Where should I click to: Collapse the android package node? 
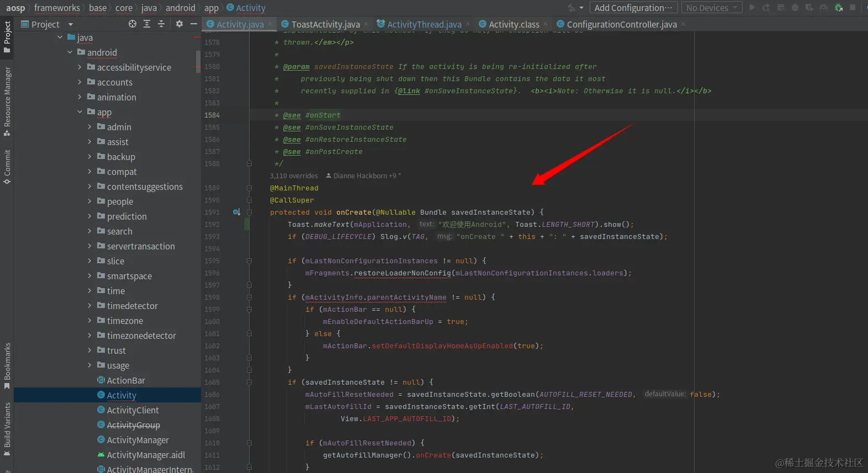70,52
